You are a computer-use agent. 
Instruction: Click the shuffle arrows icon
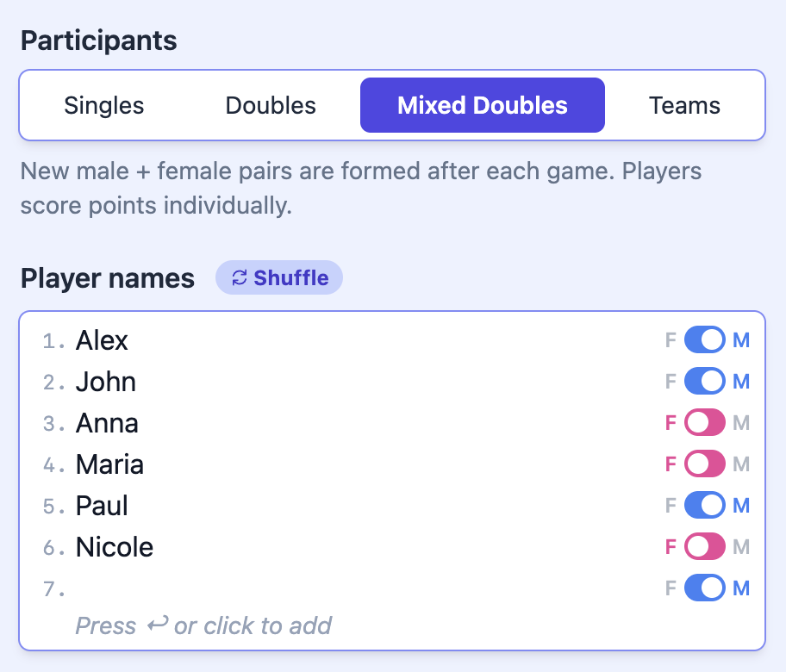pyautogui.click(x=240, y=278)
